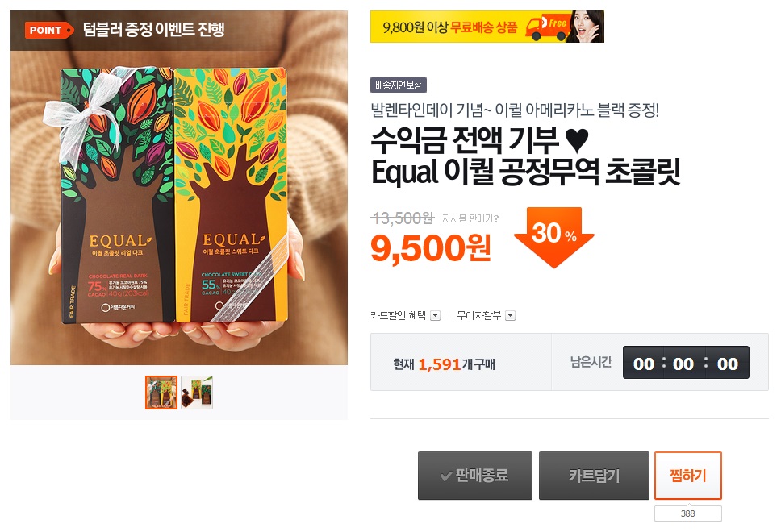
Task: Click the 388 wish count box
Action: (x=688, y=513)
